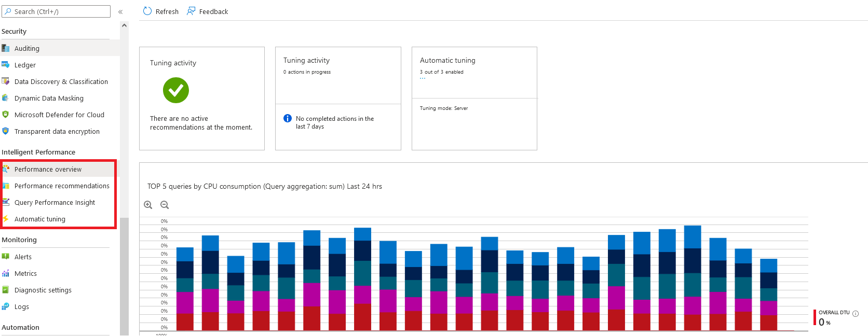Open Dynamic Data Masking
This screenshot has width=868, height=336.
tap(60, 98)
